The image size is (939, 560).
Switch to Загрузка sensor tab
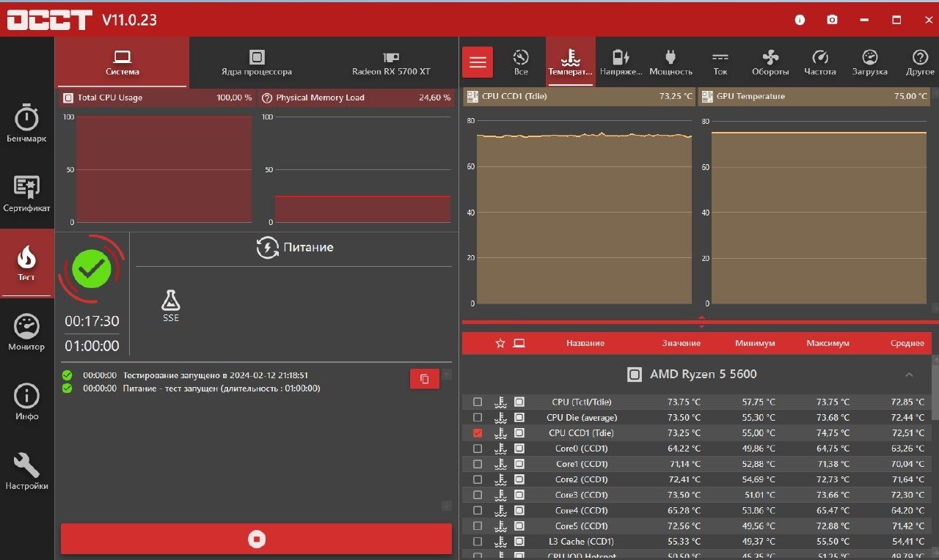(x=869, y=62)
